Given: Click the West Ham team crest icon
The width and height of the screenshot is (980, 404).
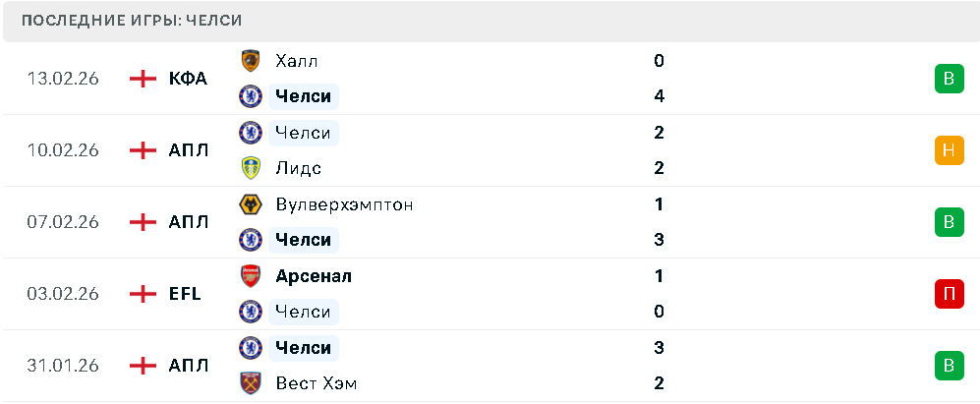Looking at the screenshot, I should 251,383.
